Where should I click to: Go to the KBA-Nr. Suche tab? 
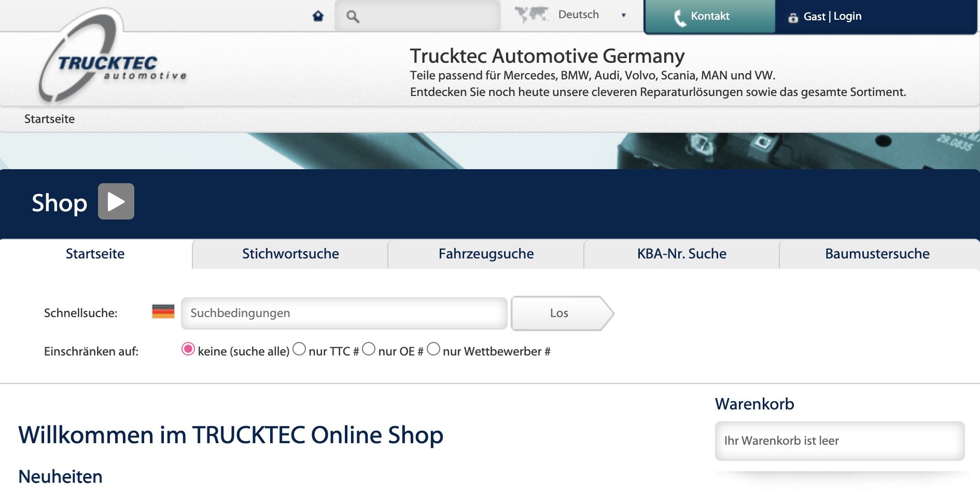tap(681, 254)
